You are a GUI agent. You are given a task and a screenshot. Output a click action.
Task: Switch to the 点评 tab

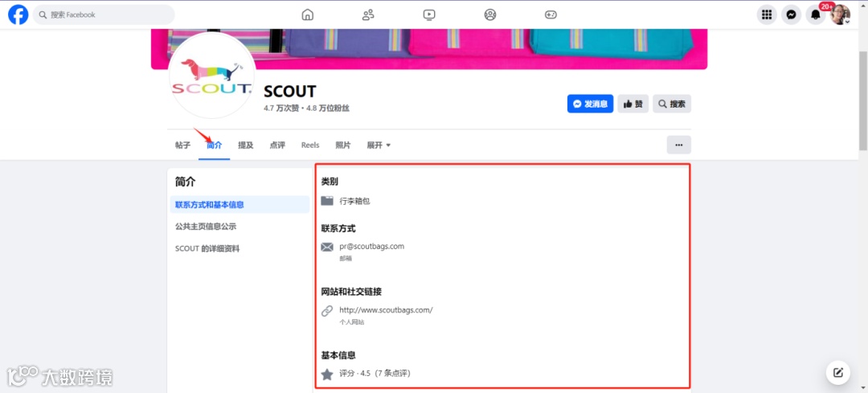(277, 145)
